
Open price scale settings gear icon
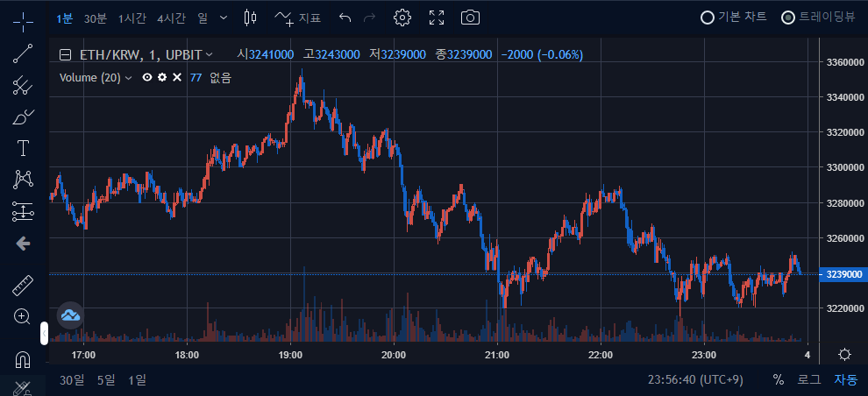[x=844, y=354]
